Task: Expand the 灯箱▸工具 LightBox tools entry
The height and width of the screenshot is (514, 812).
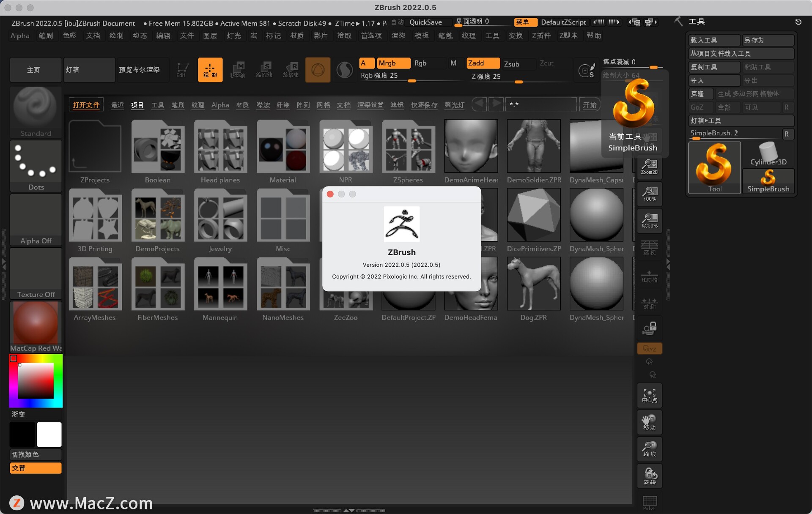Action: click(741, 121)
